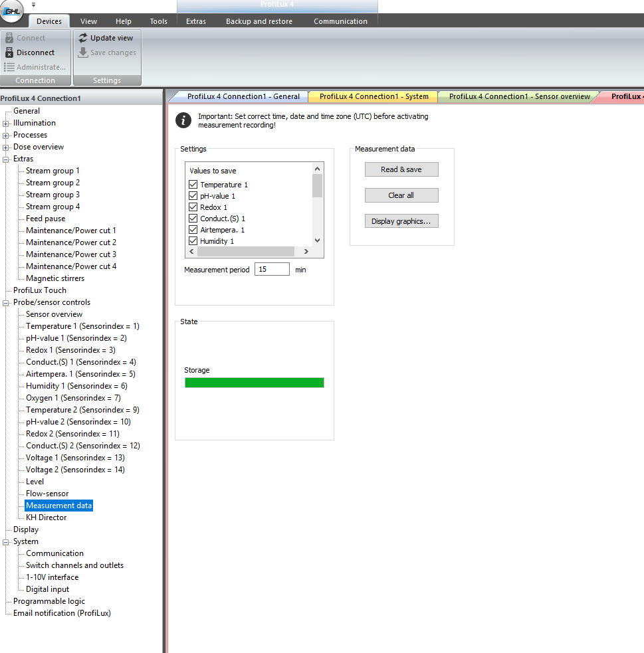
Task: Toggle the pH-value 1 checkbox
Action: click(193, 196)
